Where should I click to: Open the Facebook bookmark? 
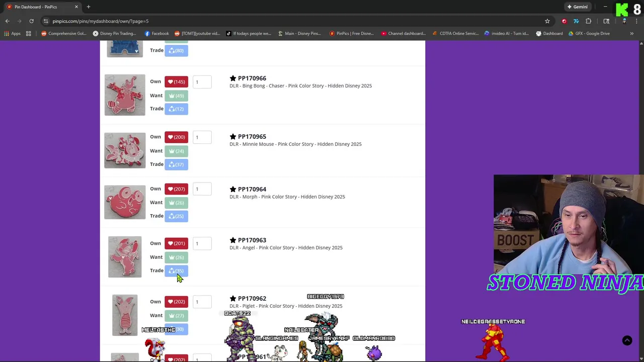(x=157, y=34)
